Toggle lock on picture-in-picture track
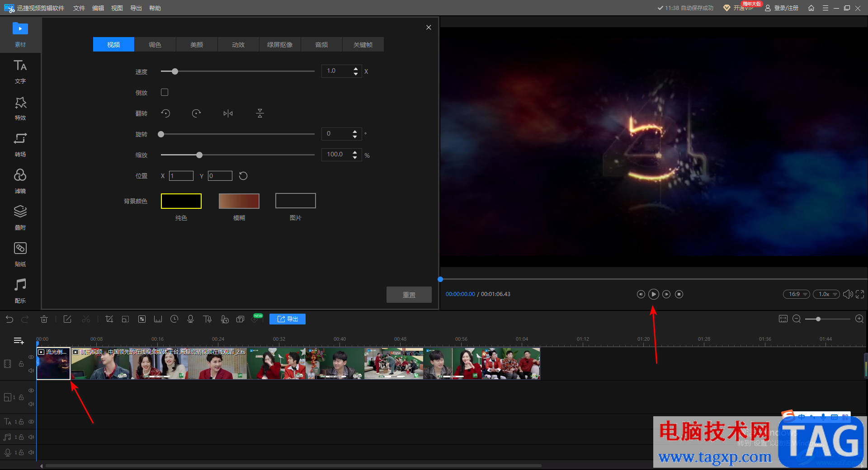Image resolution: width=868 pixels, height=470 pixels. click(x=21, y=397)
